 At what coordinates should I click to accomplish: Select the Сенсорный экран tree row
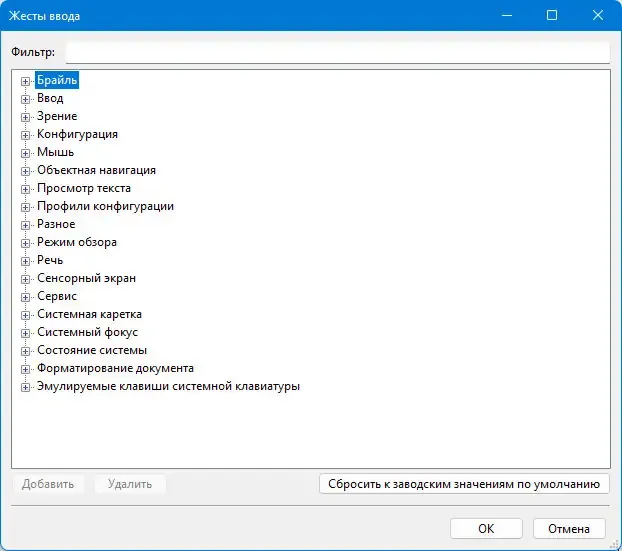click(x=86, y=278)
